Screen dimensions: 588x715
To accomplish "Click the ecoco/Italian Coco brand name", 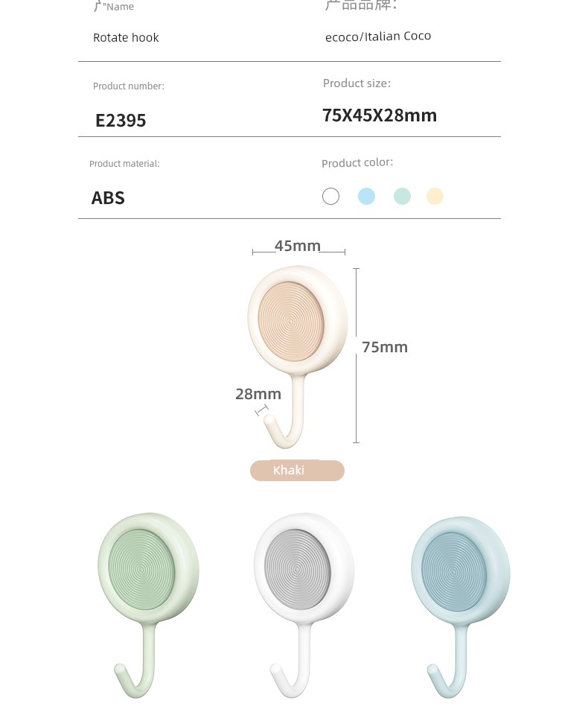I will (x=378, y=36).
